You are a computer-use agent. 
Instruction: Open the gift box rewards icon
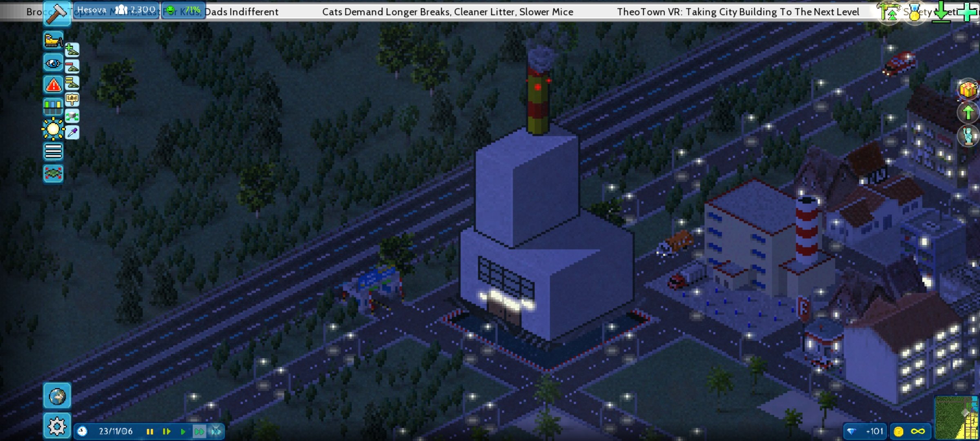point(968,89)
